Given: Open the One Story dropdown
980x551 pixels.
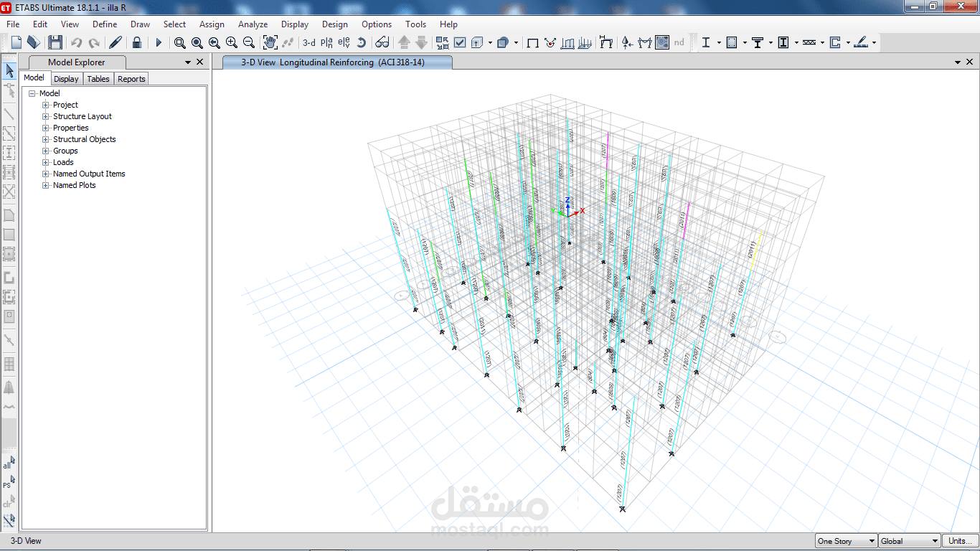Looking at the screenshot, I should (847, 542).
